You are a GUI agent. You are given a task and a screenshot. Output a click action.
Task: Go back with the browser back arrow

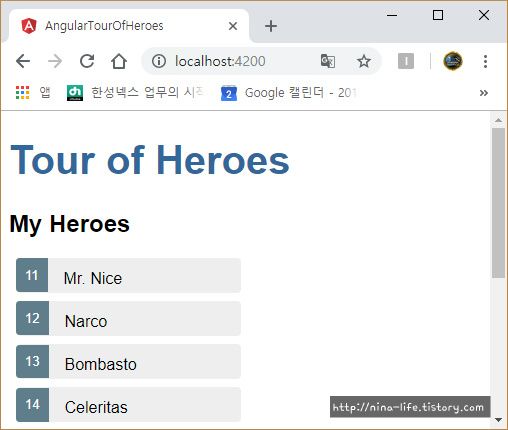click(23, 61)
